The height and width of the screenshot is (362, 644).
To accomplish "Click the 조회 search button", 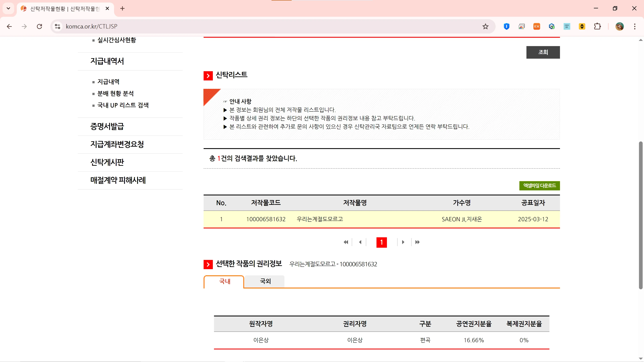I will click(543, 52).
